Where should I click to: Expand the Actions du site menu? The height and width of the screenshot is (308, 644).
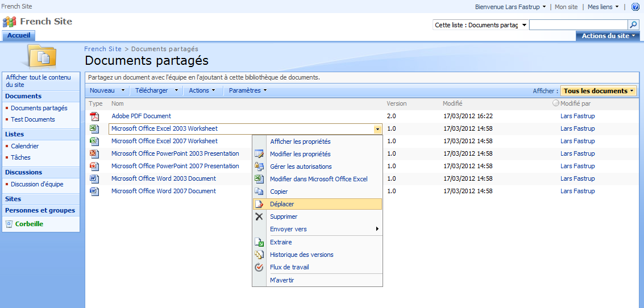608,36
